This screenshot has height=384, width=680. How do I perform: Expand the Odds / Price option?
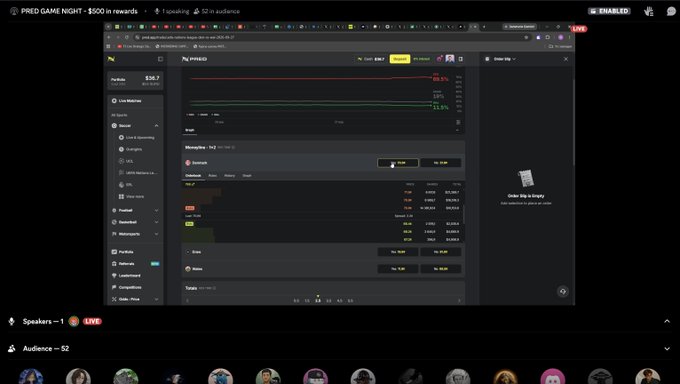tap(156, 299)
